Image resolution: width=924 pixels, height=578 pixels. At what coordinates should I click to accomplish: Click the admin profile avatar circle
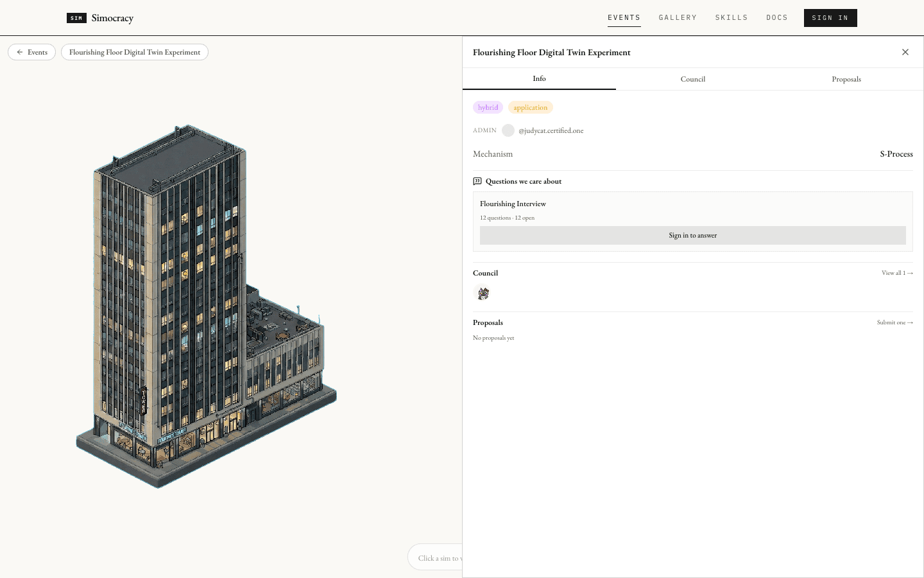508,130
